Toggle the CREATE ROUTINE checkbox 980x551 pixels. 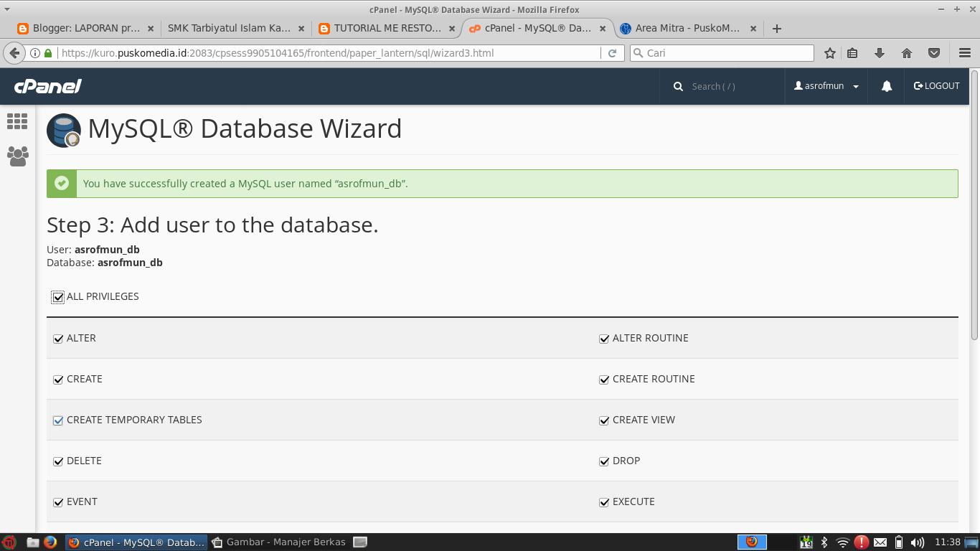click(604, 380)
